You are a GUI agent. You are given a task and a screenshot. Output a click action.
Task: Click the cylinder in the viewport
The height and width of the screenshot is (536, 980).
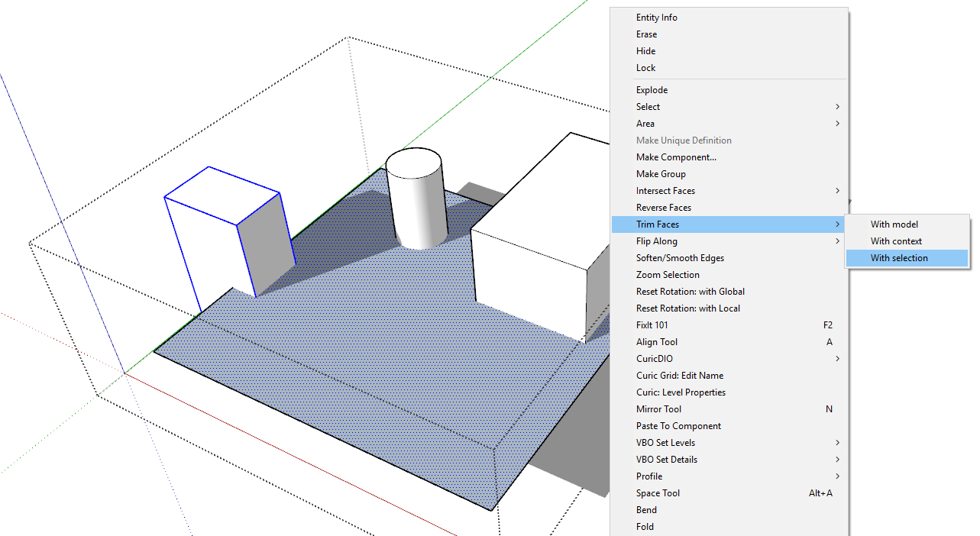(x=414, y=202)
